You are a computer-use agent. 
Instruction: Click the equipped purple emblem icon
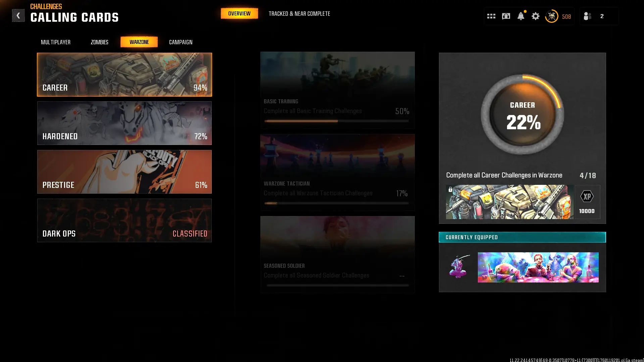point(459,267)
